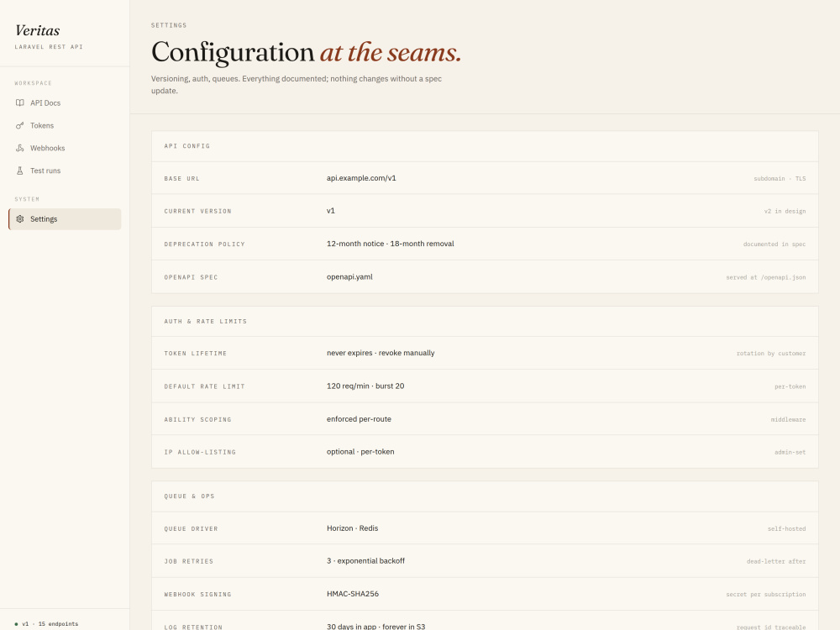Click the 'ABILITY SCOPING' row label
The width and height of the screenshot is (840, 630).
point(197,419)
